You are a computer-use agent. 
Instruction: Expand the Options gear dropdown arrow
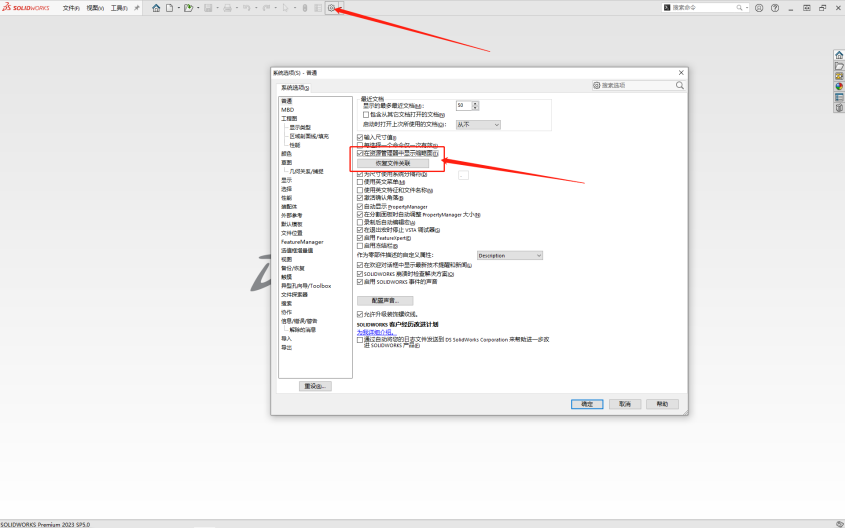point(341,8)
